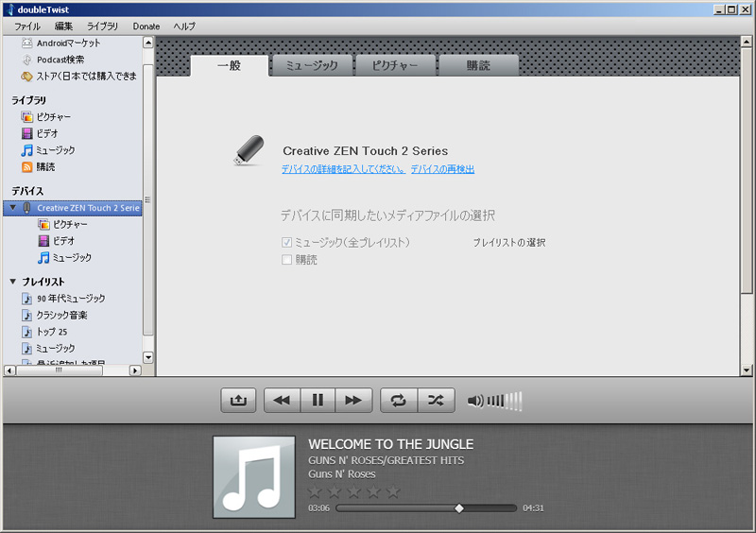Switch to the 一般 tab
Screen dimensions: 756x533
230,65
